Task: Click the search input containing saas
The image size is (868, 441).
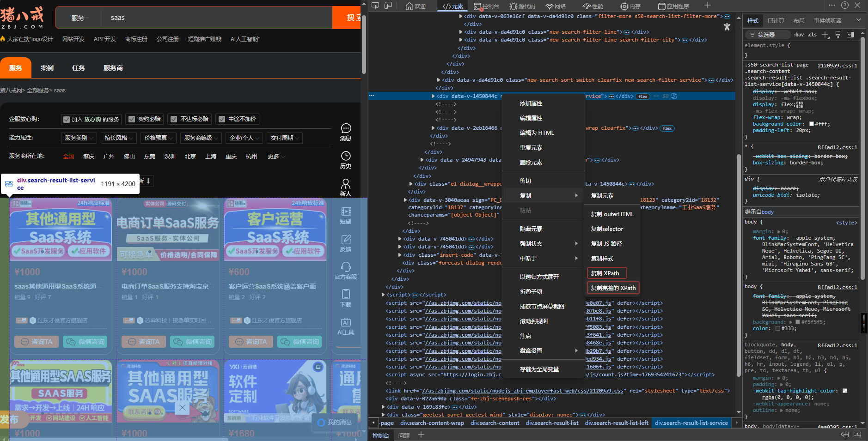Action: coord(217,18)
